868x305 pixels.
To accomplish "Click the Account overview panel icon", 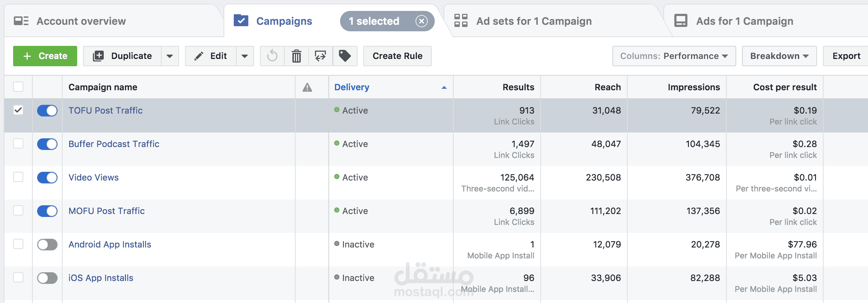I will 21,21.
